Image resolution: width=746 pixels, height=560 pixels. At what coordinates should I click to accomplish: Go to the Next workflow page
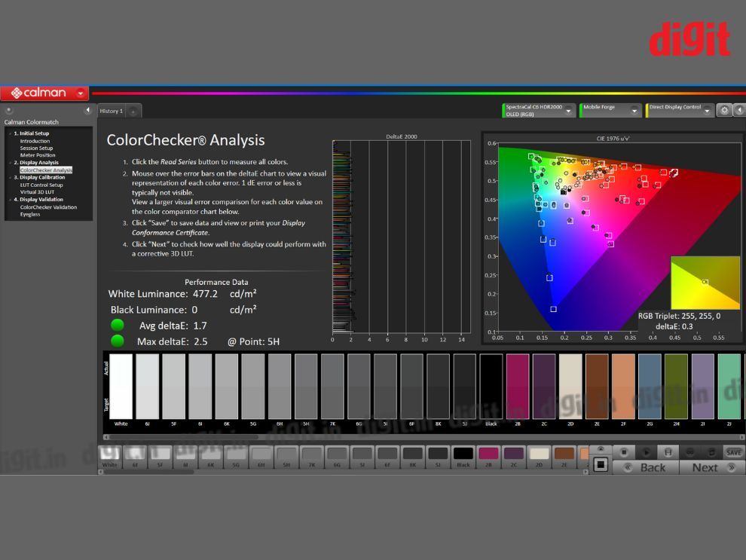(712, 468)
